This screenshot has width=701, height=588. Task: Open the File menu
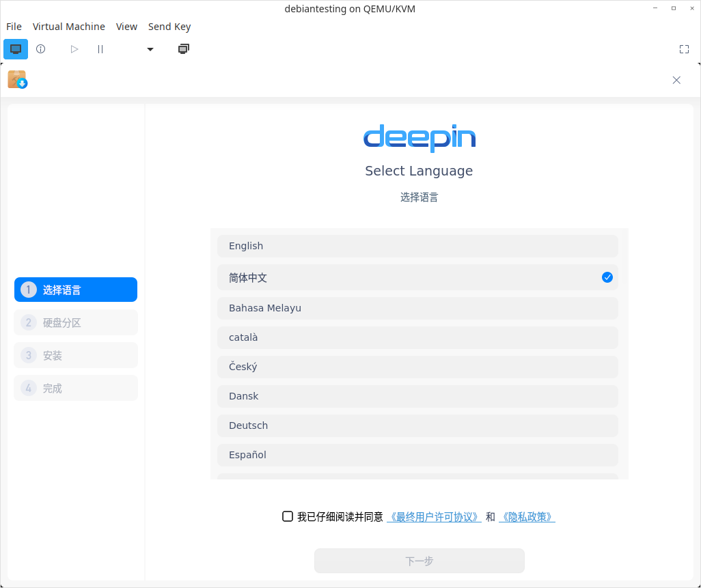coord(14,27)
